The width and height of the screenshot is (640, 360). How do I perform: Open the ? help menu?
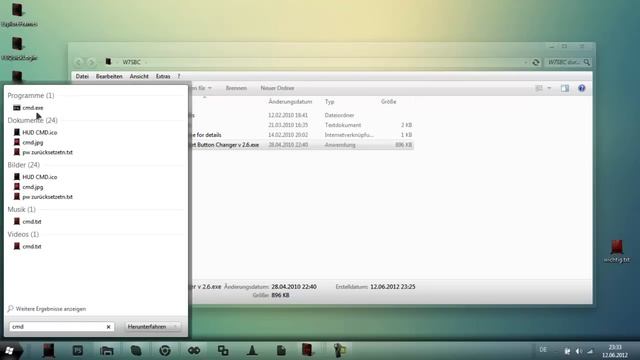[x=178, y=76]
